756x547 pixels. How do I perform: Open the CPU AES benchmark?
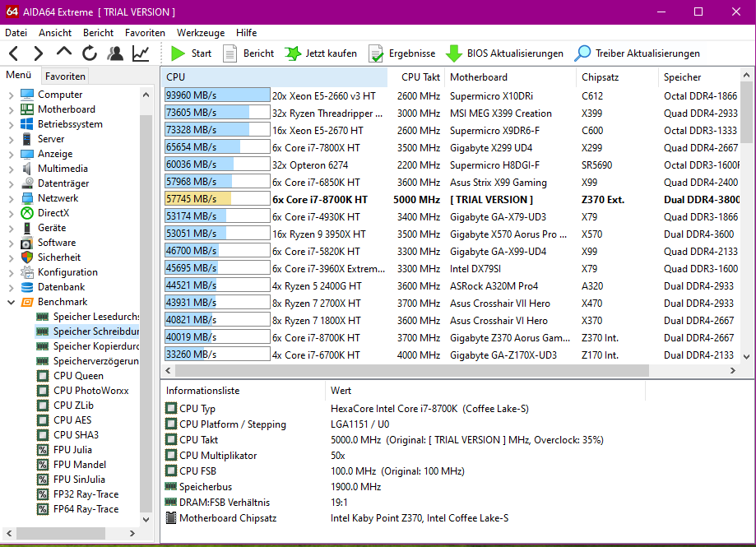(x=64, y=420)
